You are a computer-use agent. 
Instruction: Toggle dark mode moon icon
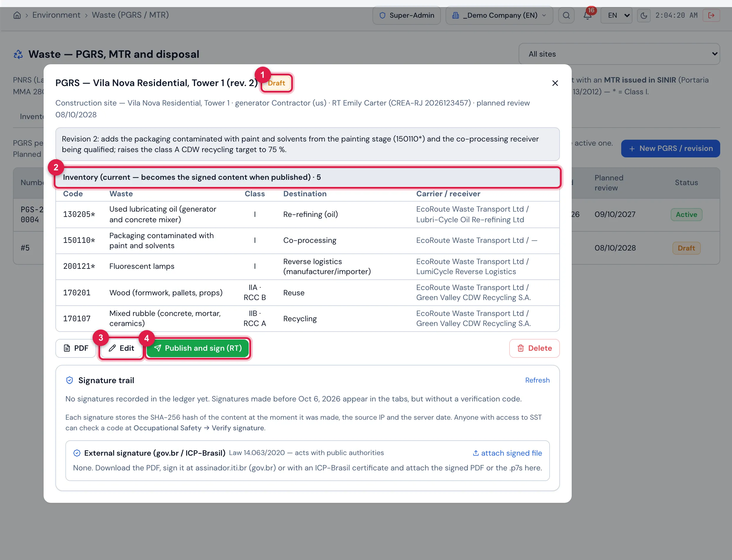click(x=643, y=15)
